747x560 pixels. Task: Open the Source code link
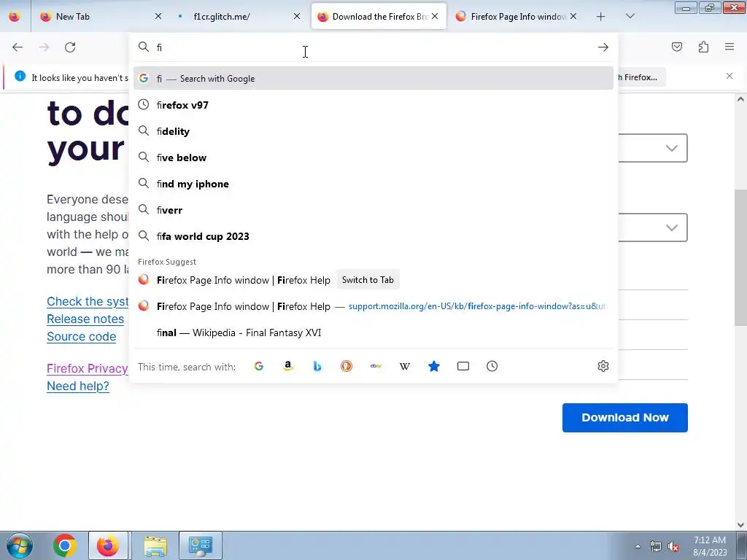click(x=82, y=336)
